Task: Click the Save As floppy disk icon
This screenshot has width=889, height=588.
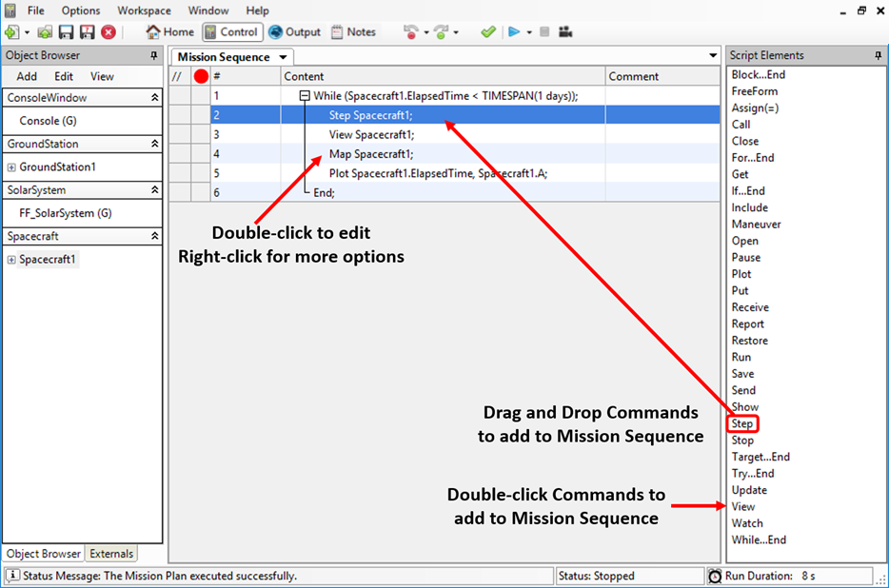Action: pyautogui.click(x=87, y=32)
